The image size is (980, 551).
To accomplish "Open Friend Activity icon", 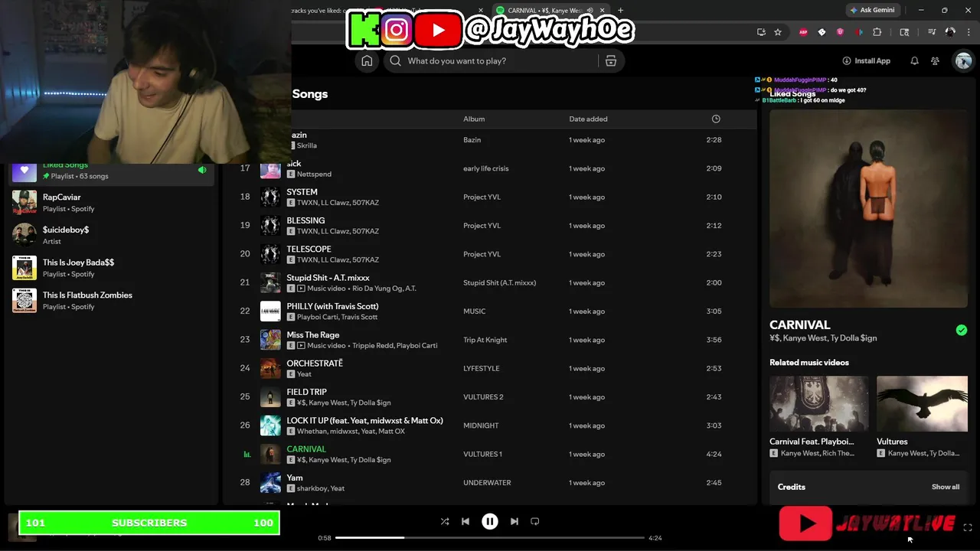I will pyautogui.click(x=935, y=61).
